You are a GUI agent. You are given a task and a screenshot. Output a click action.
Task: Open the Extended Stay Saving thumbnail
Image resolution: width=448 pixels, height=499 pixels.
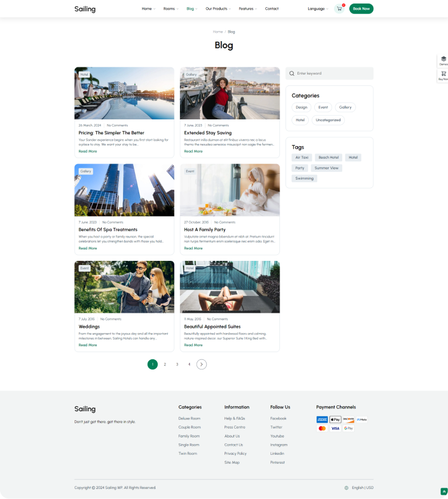[230, 93]
